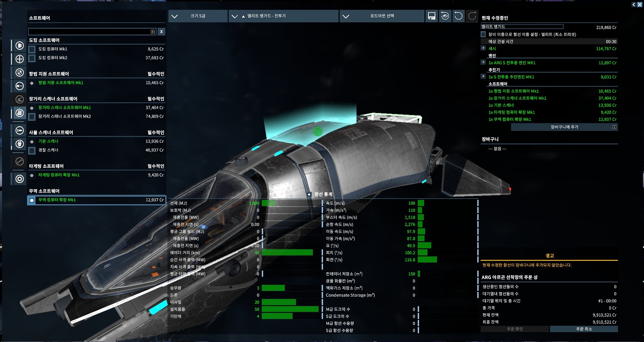Click 주문 취소 button
The width and height of the screenshot is (644, 342).
pos(584,329)
